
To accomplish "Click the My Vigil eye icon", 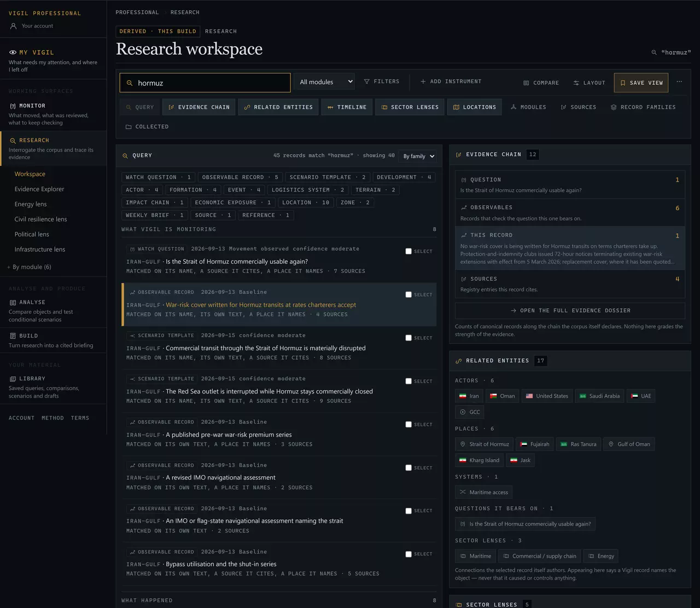I will [x=13, y=53].
